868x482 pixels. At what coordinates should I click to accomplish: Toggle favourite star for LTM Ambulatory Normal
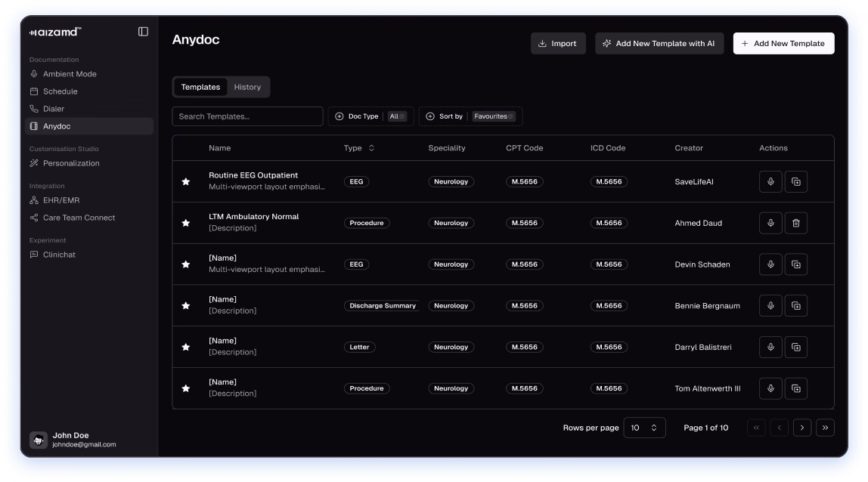coord(186,223)
